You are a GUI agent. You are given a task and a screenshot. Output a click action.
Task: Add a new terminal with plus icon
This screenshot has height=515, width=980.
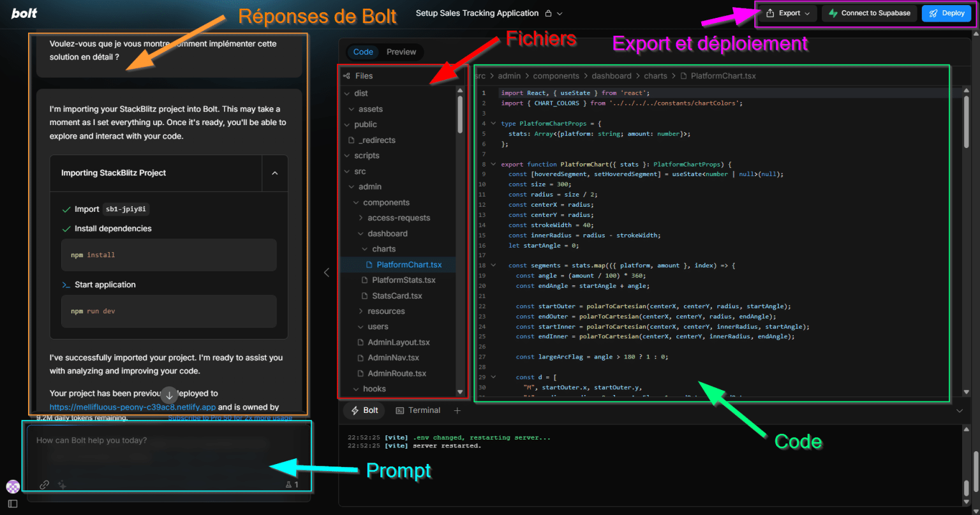click(x=457, y=410)
